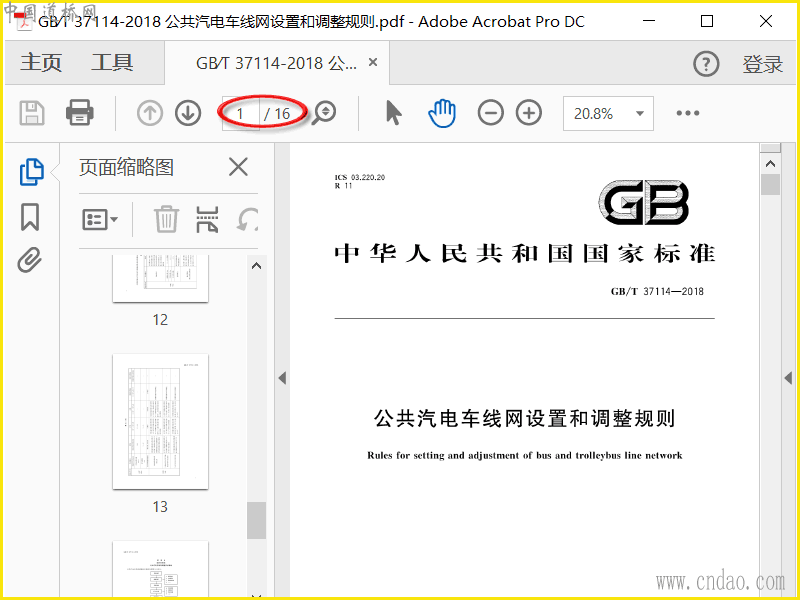800x600 pixels.
Task: Click thumbnail panel scroll up arrow
Action: [257, 266]
